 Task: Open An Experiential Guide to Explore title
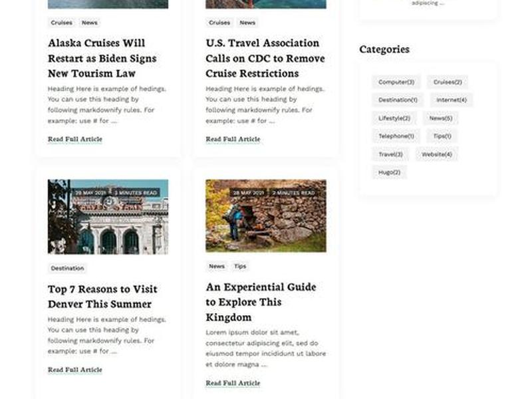tap(261, 302)
